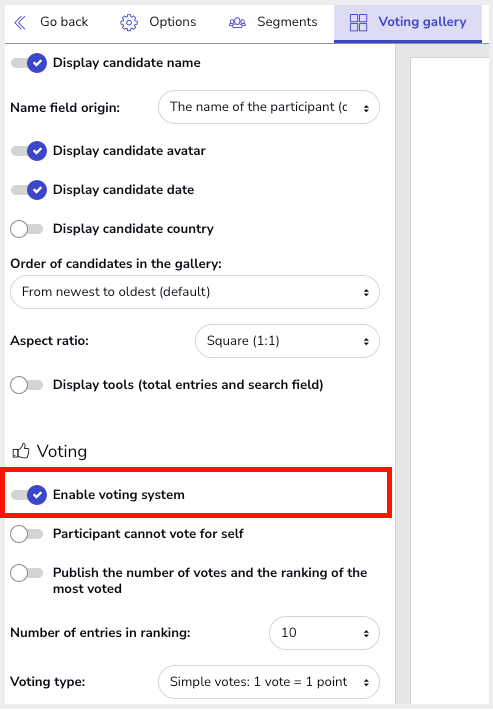
Task: Click the Segments people icon
Action: click(x=237, y=22)
